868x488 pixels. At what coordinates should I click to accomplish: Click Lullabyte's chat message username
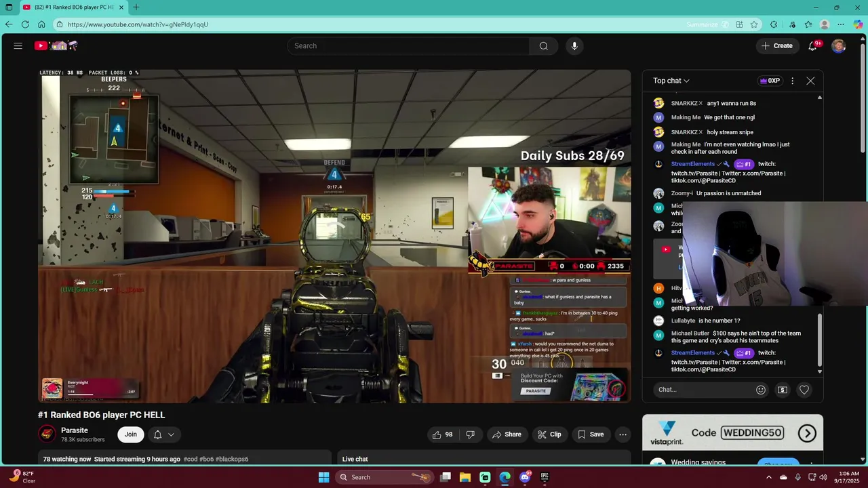(683, 321)
